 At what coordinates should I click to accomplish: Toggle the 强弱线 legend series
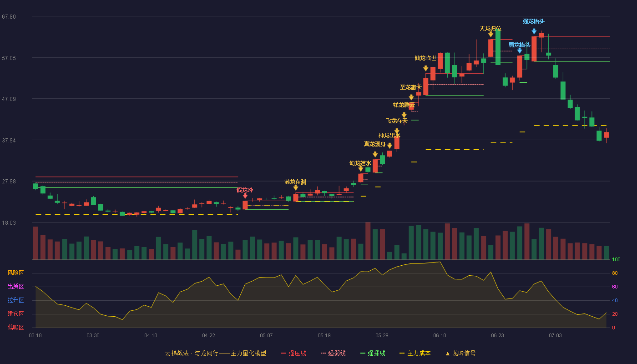click(x=333, y=353)
